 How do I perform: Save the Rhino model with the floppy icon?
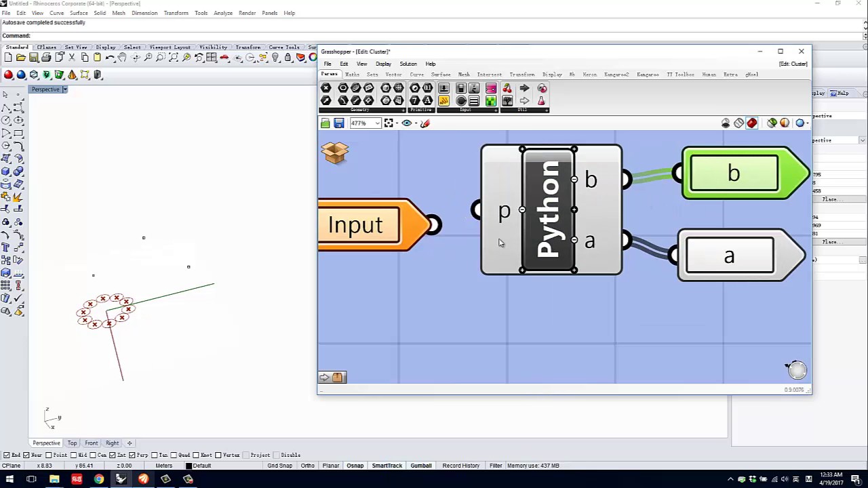[x=34, y=58]
